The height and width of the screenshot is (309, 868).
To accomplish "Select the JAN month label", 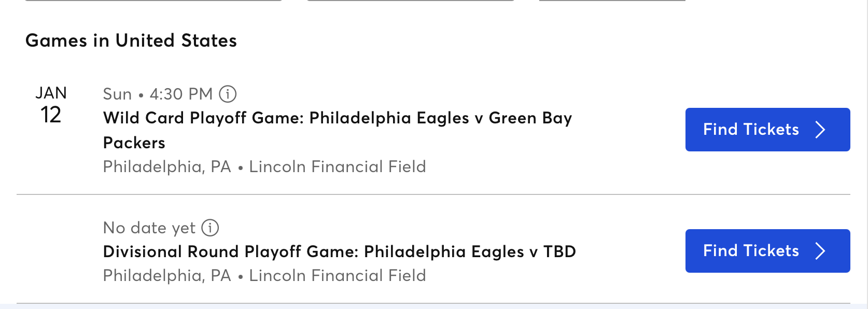I will pos(51,93).
